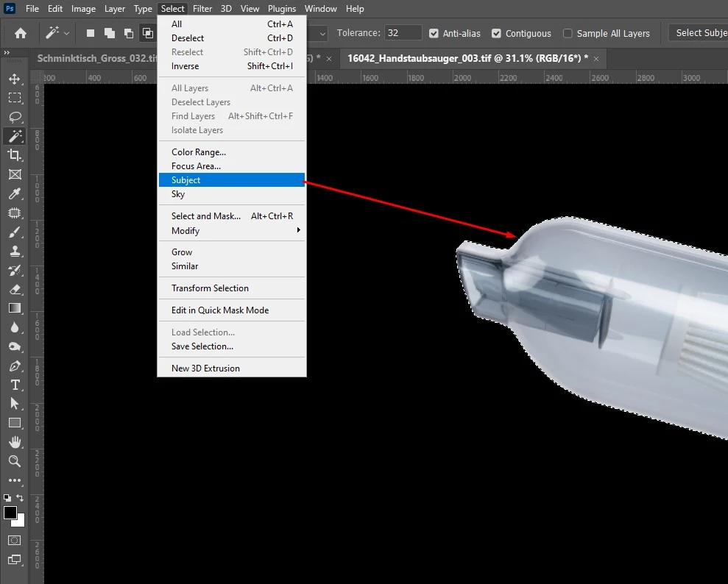Image resolution: width=728 pixels, height=584 pixels.
Task: Click the Home button in options bar
Action: coord(21,33)
